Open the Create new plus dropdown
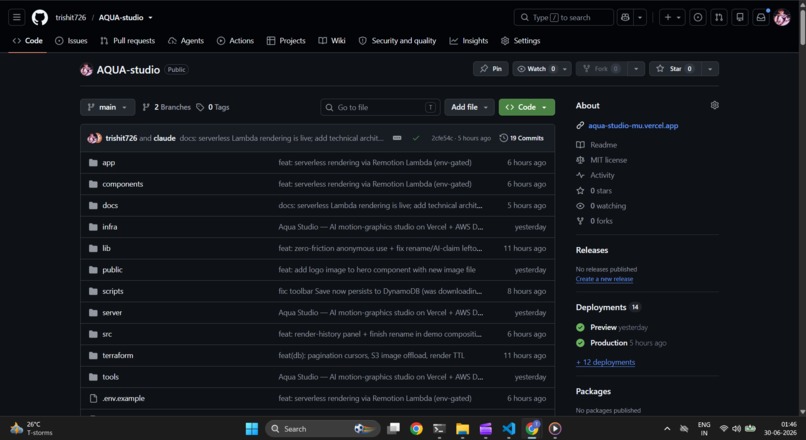The height and width of the screenshot is (440, 806). click(672, 17)
